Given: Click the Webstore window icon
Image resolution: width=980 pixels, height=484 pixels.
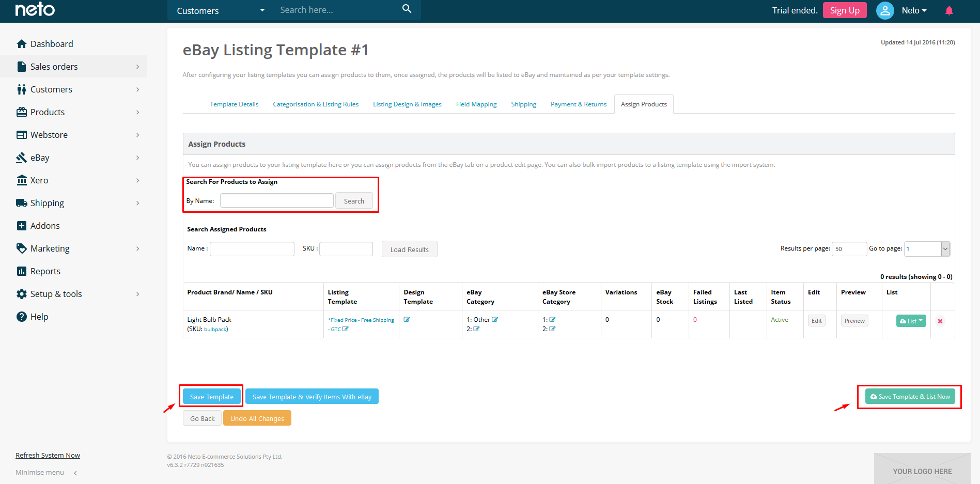Looking at the screenshot, I should coord(22,135).
